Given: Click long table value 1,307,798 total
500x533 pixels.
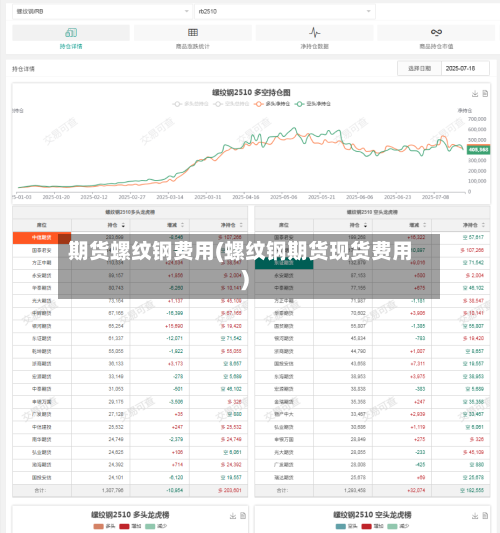Looking at the screenshot, I should click(113, 491).
